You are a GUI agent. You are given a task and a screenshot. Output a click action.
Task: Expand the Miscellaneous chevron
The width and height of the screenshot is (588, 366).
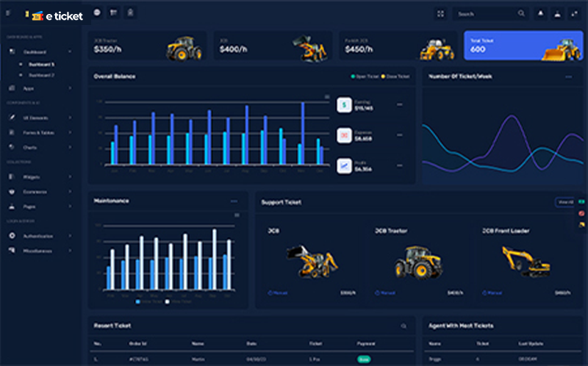(x=70, y=250)
